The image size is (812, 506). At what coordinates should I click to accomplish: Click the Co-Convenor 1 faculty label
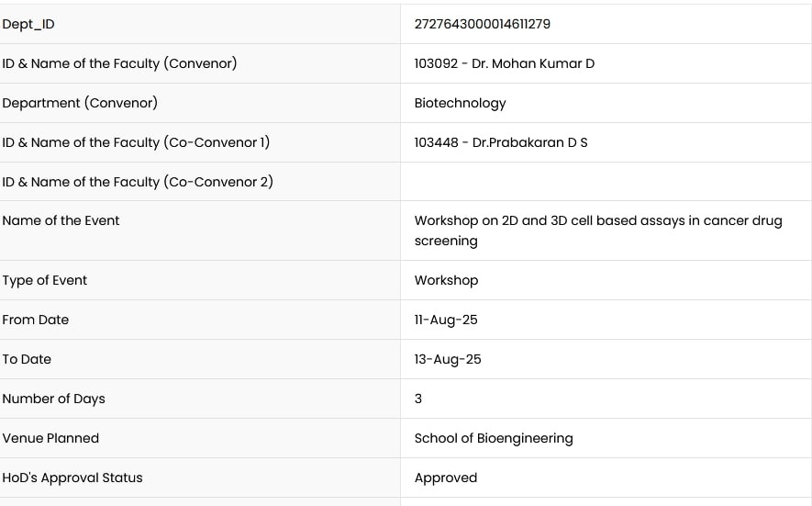(136, 142)
